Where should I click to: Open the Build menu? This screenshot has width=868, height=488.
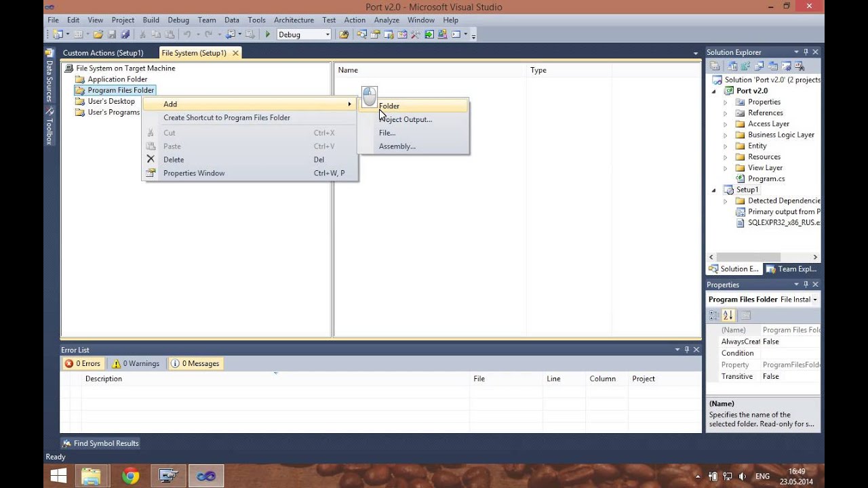click(151, 20)
